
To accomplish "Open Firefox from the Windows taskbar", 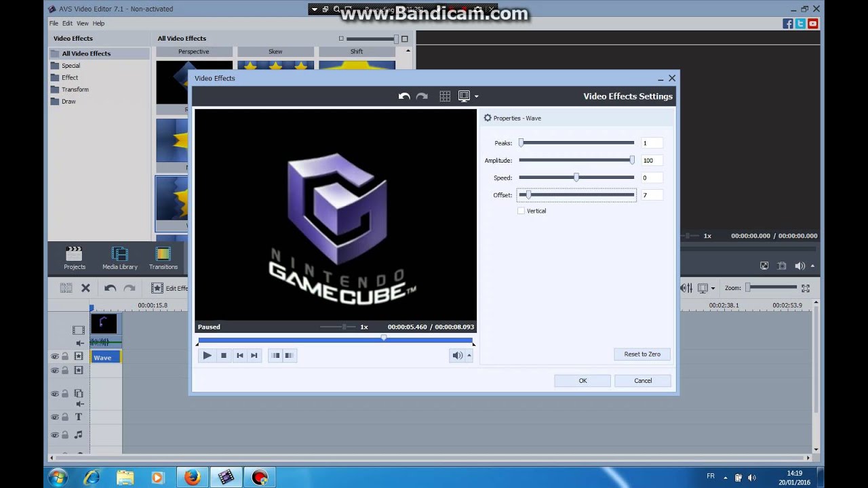I will [x=193, y=477].
